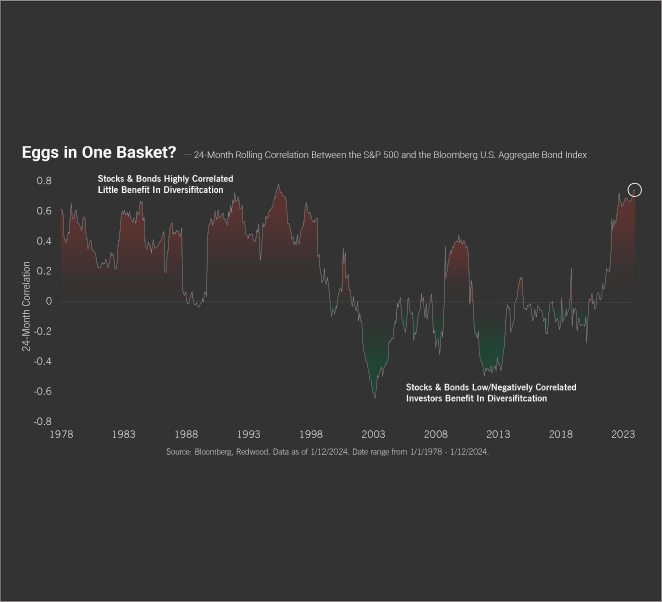Click the annotation 'Stocks & Bonds Highly Correlated'
The width and height of the screenshot is (662, 602).
[x=166, y=179]
